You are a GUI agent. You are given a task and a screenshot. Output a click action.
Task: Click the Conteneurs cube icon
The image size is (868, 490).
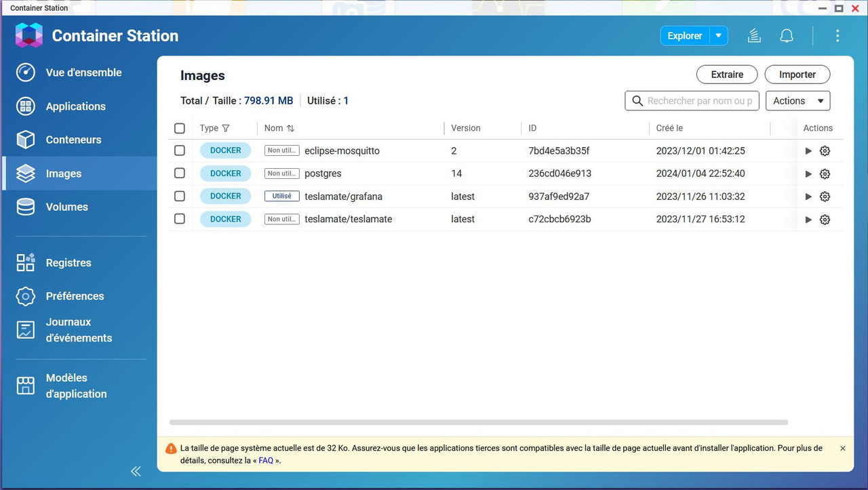pyautogui.click(x=26, y=140)
